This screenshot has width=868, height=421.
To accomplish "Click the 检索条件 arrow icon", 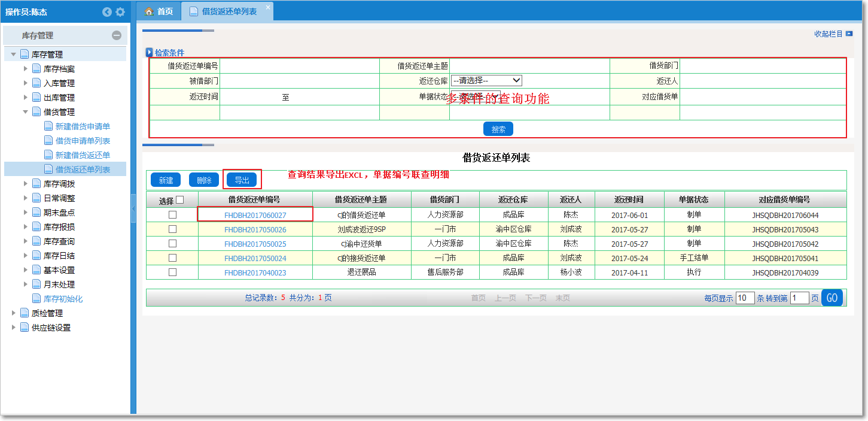I will point(150,53).
